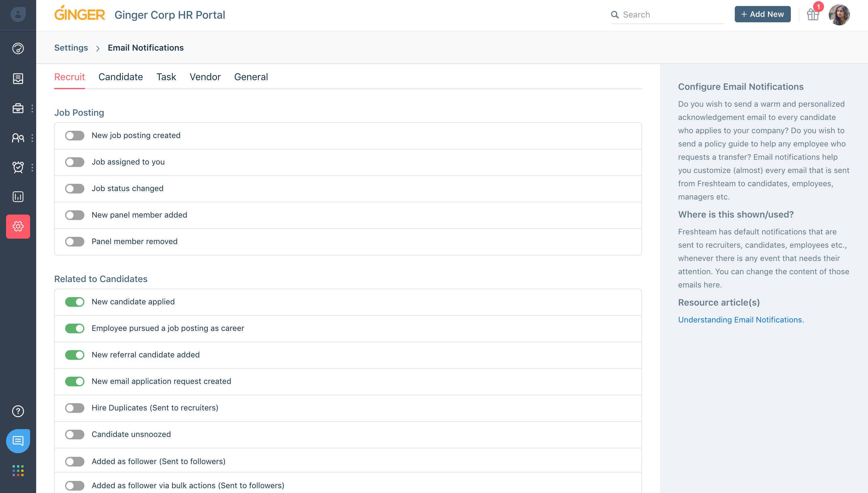Click the Settings breadcrumb link
This screenshot has width=868, height=493.
(x=71, y=48)
